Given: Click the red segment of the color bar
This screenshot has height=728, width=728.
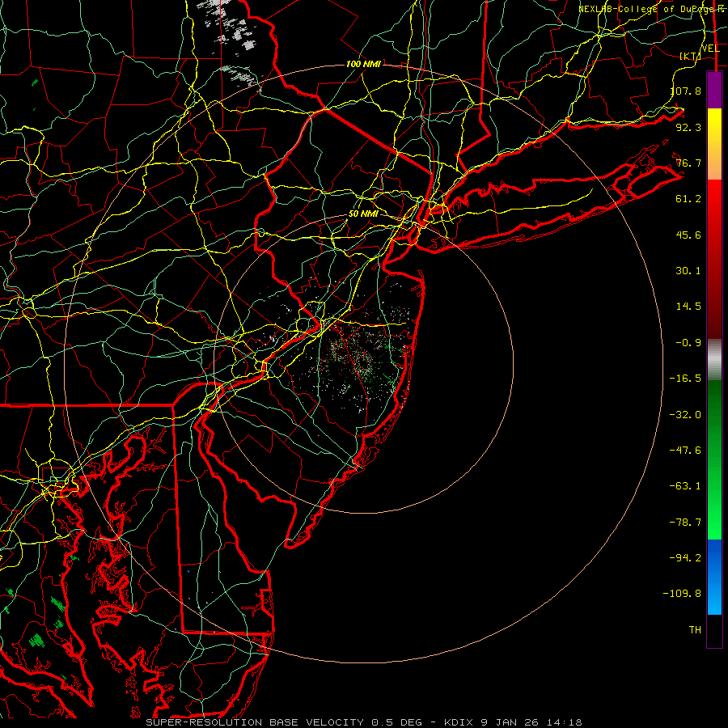Looking at the screenshot, I should pyautogui.click(x=714, y=259).
